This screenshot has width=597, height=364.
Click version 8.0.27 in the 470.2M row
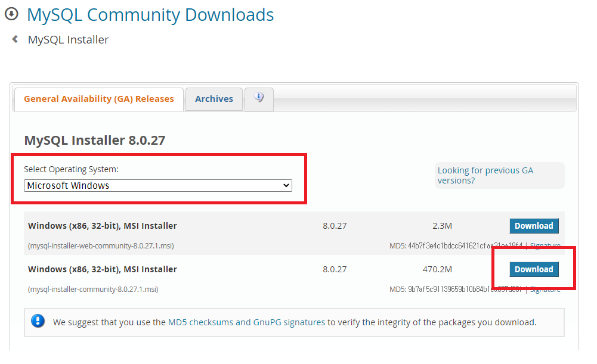(335, 269)
